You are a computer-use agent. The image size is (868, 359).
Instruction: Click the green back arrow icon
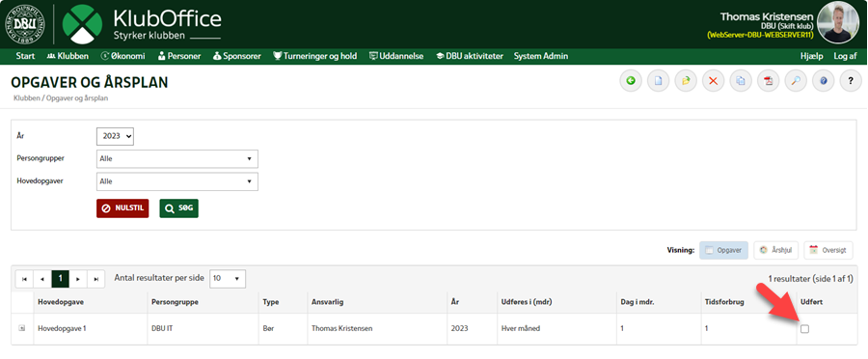click(x=630, y=81)
